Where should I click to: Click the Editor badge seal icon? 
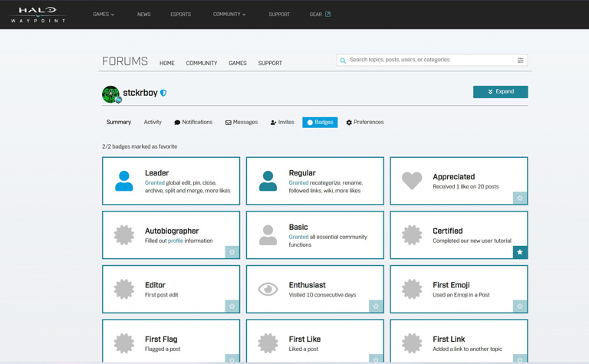pyautogui.click(x=124, y=289)
